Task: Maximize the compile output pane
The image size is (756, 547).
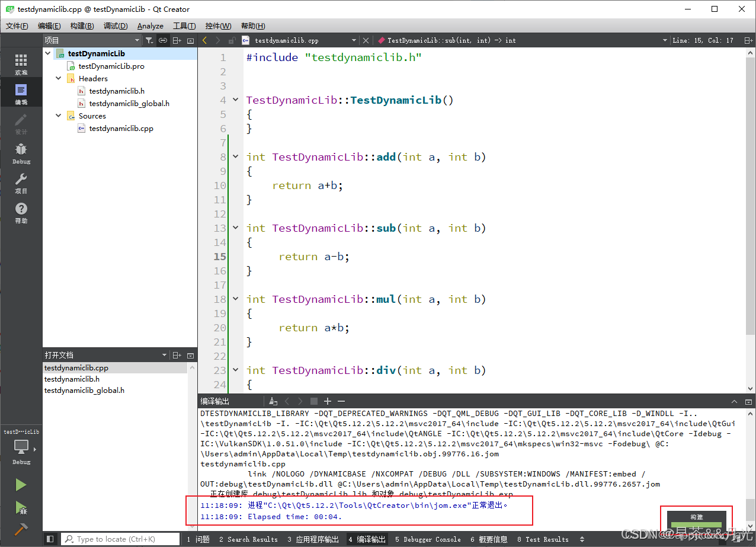Action: tap(735, 401)
